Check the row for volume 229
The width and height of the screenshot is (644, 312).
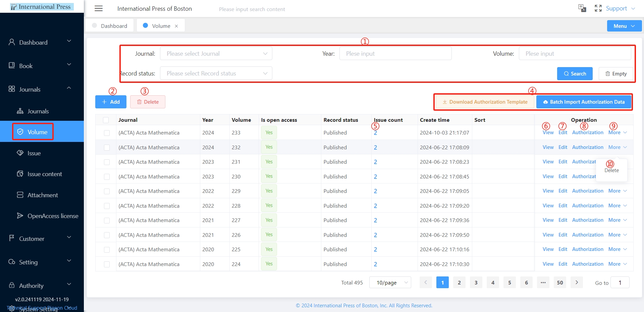coord(107,191)
